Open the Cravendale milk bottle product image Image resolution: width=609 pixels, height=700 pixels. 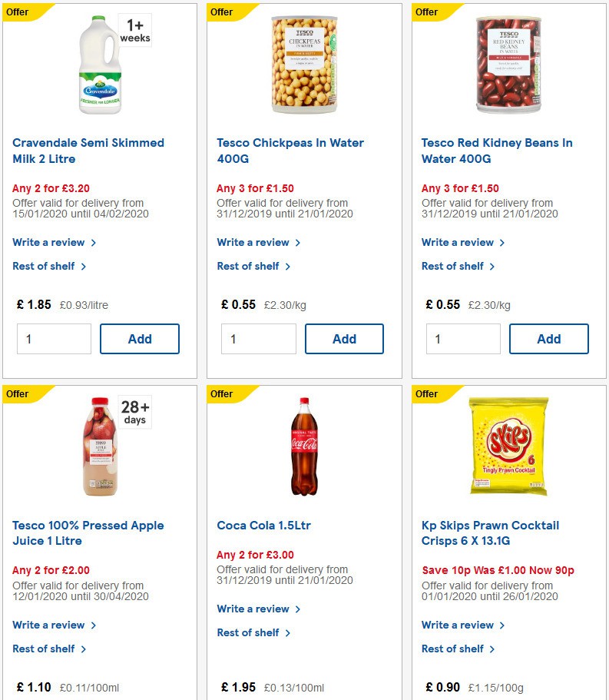(x=100, y=65)
